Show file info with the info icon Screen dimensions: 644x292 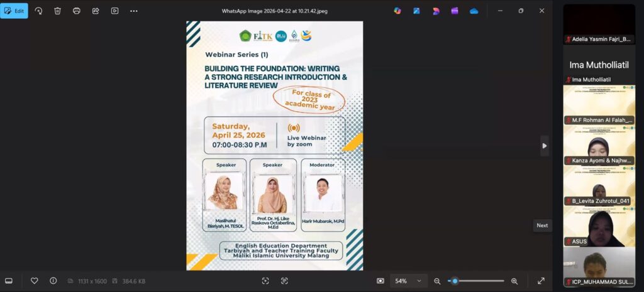53,281
